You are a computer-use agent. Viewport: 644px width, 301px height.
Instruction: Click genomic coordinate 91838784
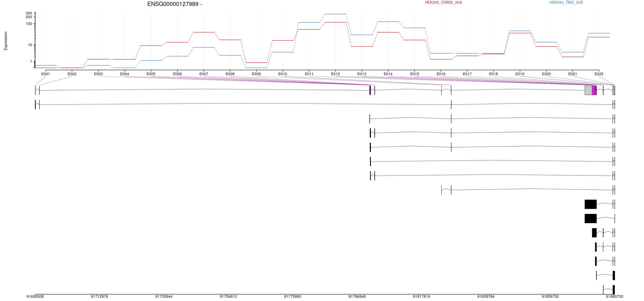(x=486, y=297)
